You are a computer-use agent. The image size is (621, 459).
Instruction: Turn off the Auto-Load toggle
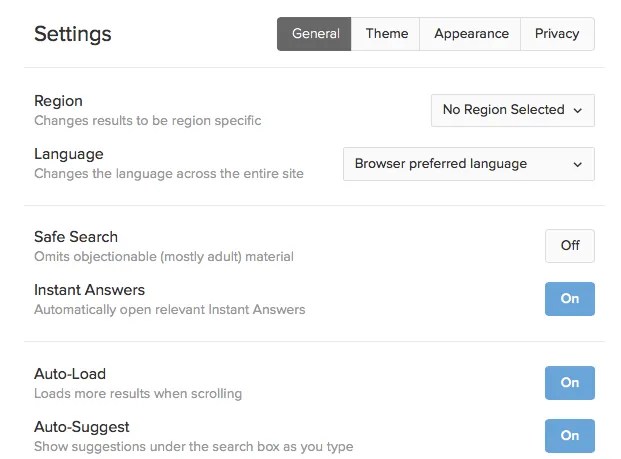(569, 383)
